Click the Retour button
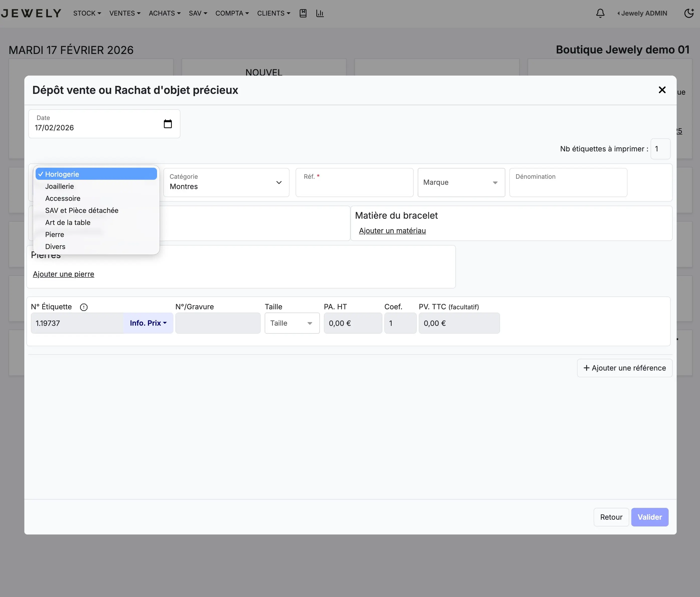The height and width of the screenshot is (597, 700). [611, 517]
